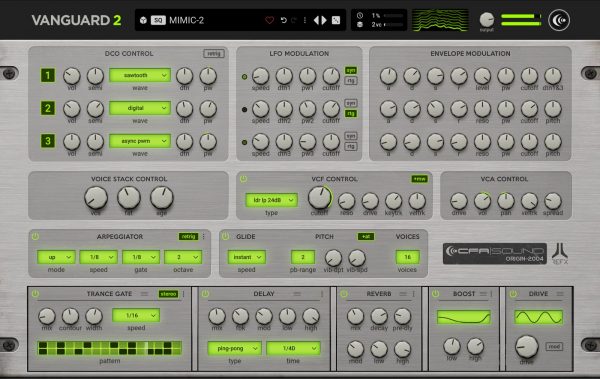
Task: Open Reverb three-dot options menu
Action: point(414,294)
